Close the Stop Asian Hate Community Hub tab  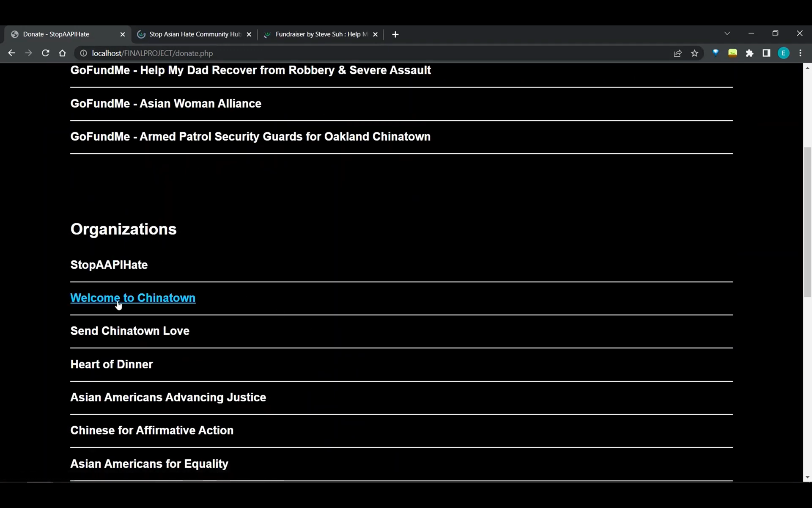249,34
